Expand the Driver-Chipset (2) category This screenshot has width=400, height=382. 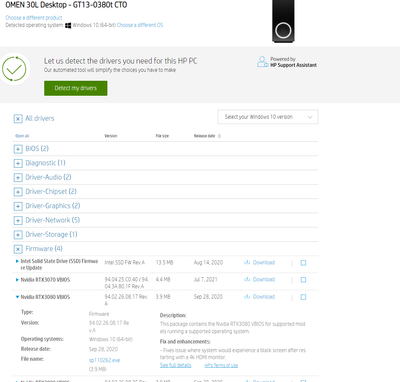coord(18,192)
